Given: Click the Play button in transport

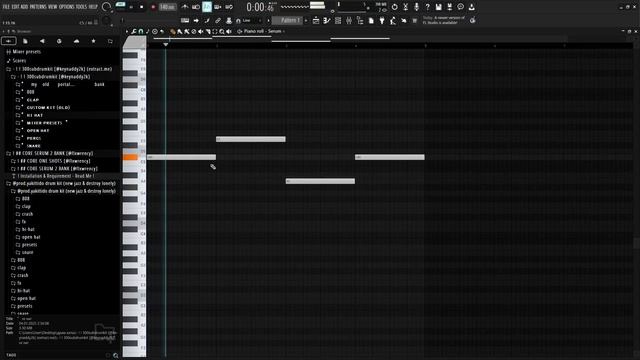Looking at the screenshot, I should click(x=131, y=7).
